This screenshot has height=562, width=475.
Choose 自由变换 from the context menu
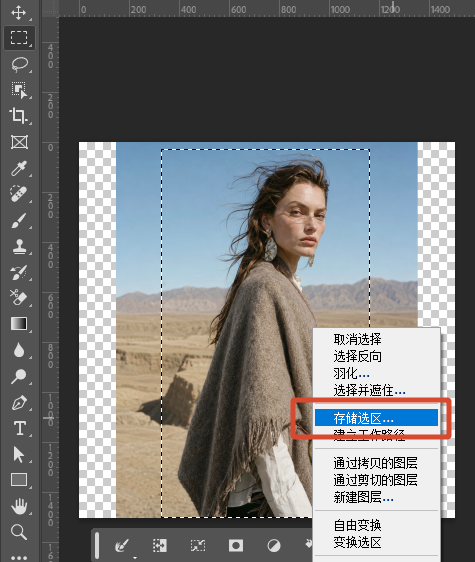coord(376,525)
